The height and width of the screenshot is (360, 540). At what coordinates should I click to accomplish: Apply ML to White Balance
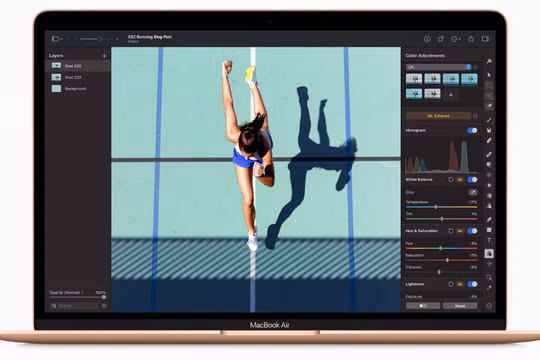coord(460,179)
